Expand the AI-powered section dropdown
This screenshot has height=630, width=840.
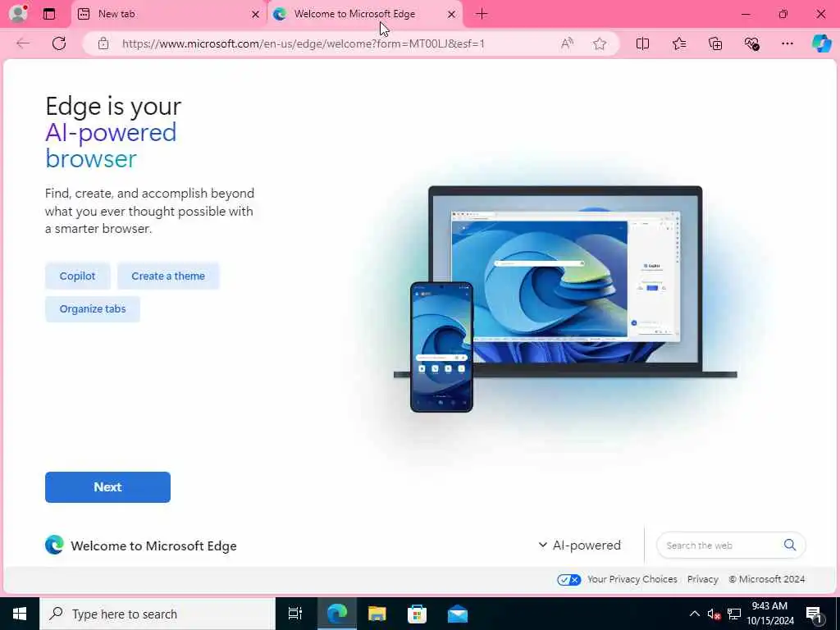point(580,545)
